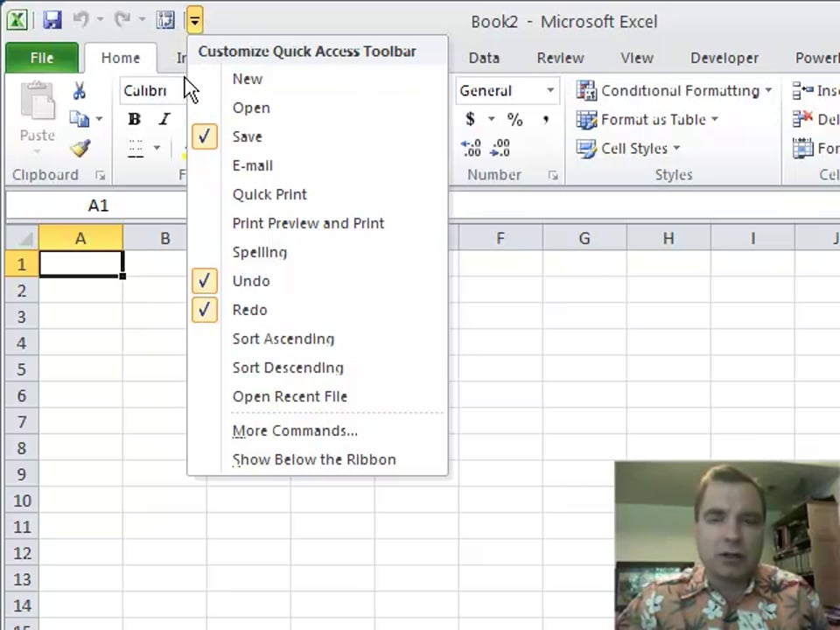Click the Borders icon
Image resolution: width=840 pixels, height=630 pixels.
pos(136,148)
